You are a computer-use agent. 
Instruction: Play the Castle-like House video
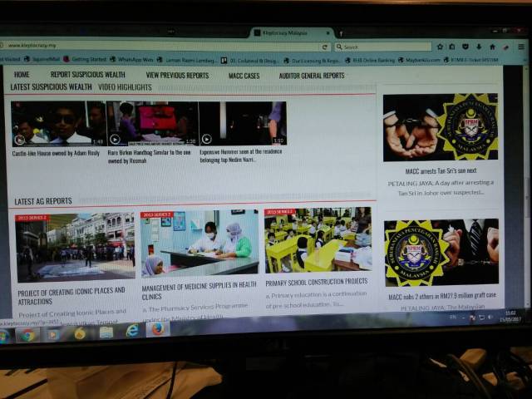point(20,140)
